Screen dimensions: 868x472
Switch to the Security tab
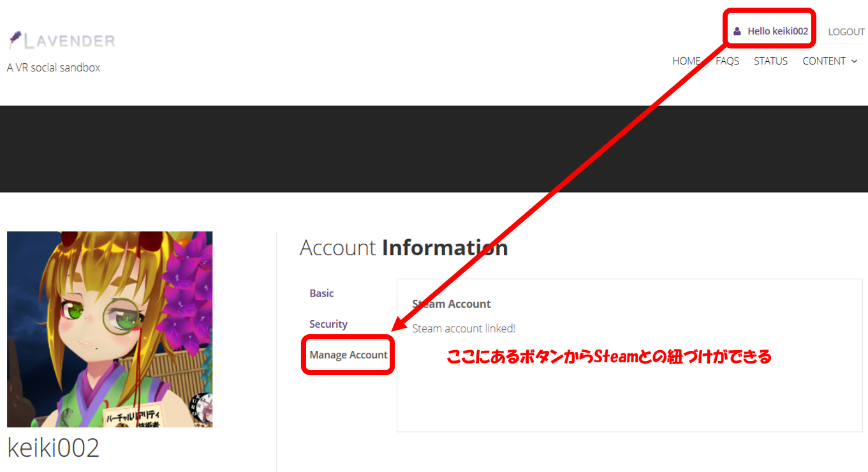click(328, 324)
